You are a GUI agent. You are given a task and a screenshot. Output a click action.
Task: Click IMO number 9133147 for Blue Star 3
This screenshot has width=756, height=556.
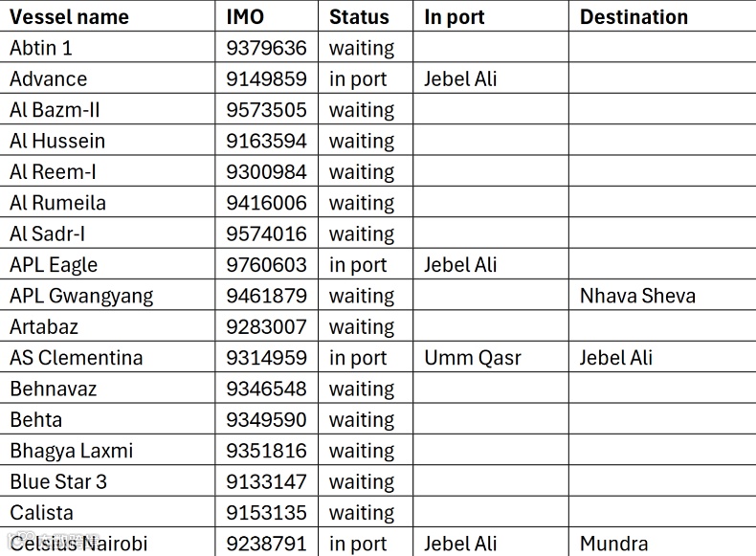point(266,481)
